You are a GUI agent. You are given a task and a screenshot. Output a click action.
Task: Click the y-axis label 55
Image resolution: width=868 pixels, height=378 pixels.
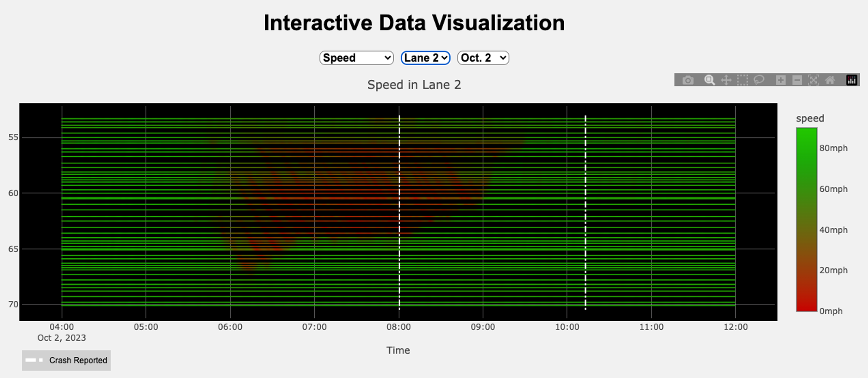13,137
